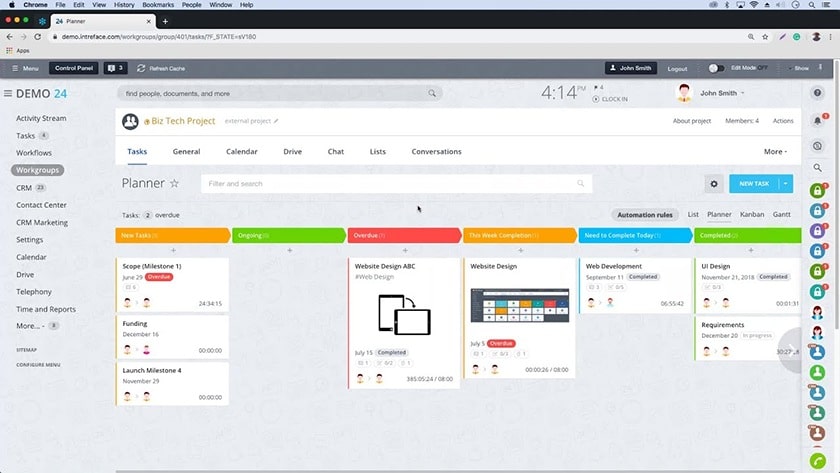
Task: Add task plus under Completed column
Action: [751, 250]
